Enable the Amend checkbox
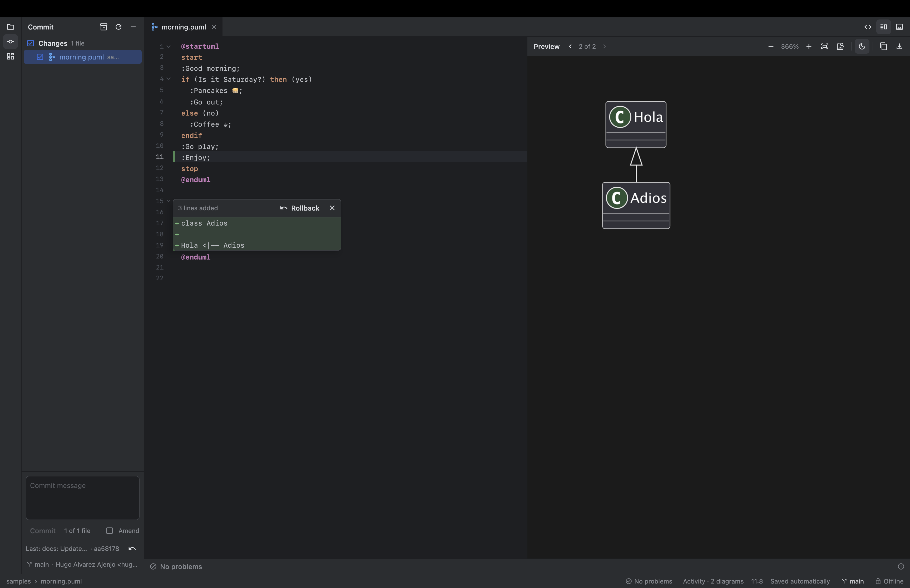The height and width of the screenshot is (588, 910). [x=110, y=530]
